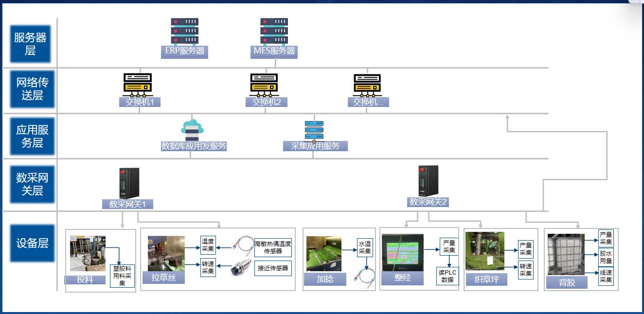Click the 拉草丝 machine photo
The width and height of the screenshot is (644, 314).
click(166, 253)
